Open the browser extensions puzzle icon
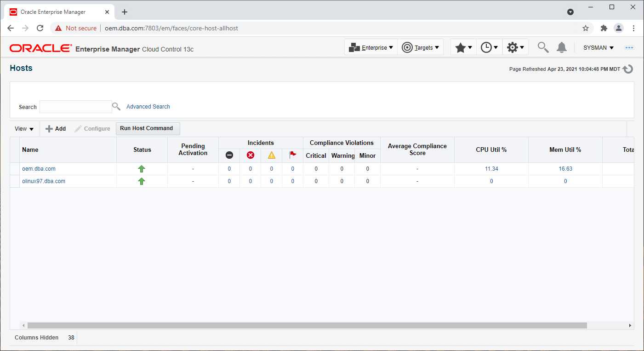The width and height of the screenshot is (644, 351). (604, 28)
